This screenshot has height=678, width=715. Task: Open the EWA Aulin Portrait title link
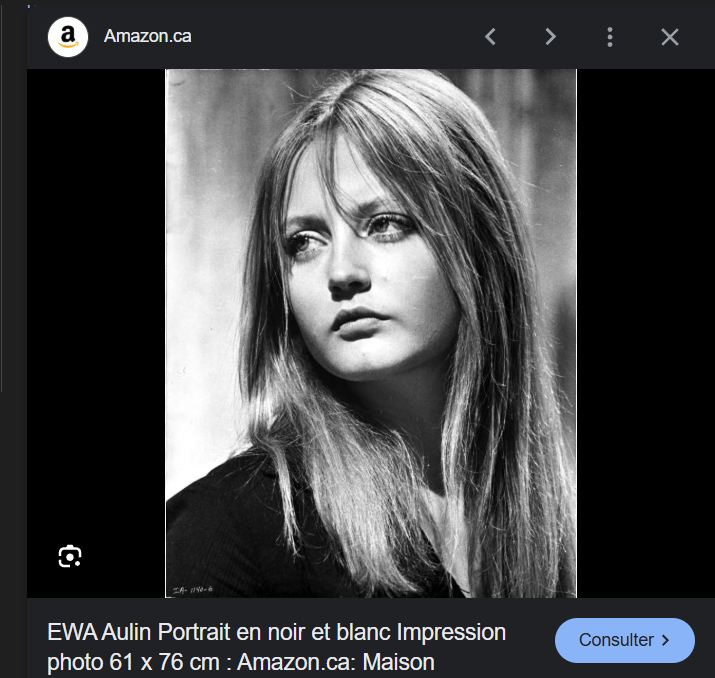coord(276,633)
